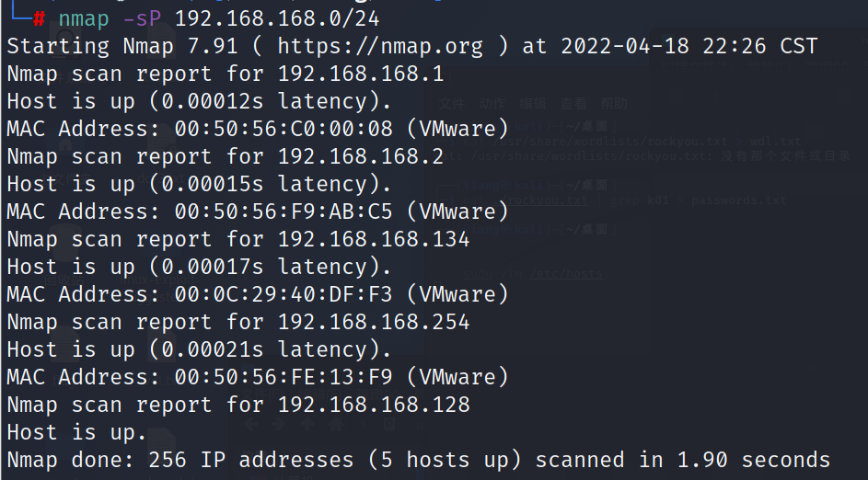Viewport: 868px width, 480px height.
Task: Open the 编辑 menu in background terminal
Action: (532, 104)
